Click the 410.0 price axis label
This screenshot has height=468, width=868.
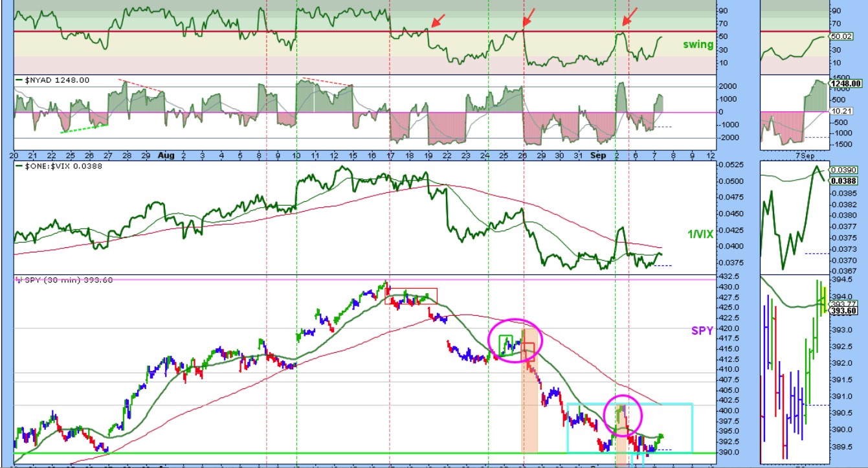pyautogui.click(x=730, y=370)
